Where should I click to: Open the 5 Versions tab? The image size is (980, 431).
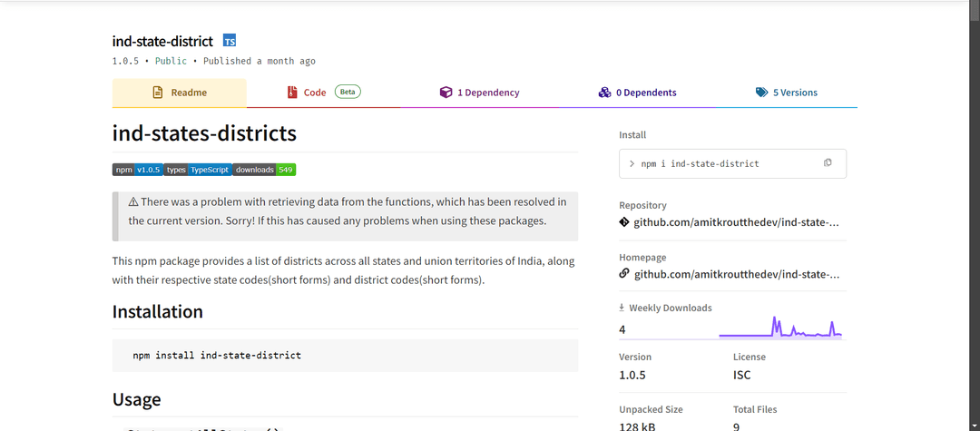coord(786,93)
